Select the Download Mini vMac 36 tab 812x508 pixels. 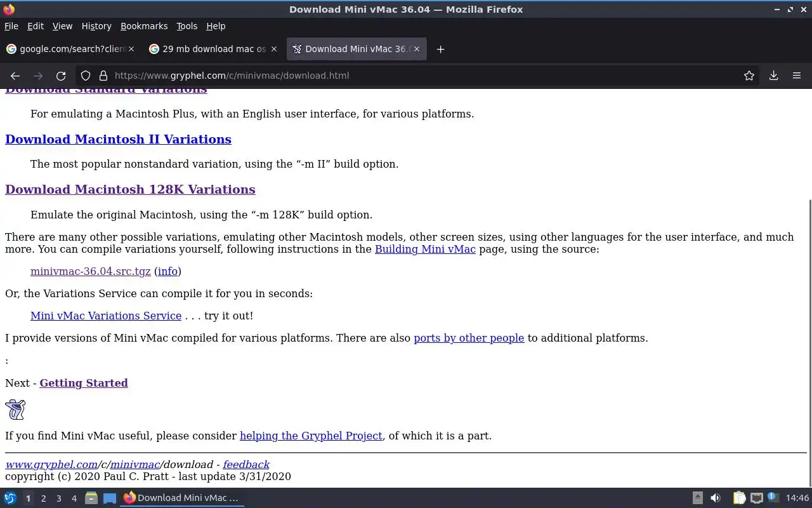point(356,49)
